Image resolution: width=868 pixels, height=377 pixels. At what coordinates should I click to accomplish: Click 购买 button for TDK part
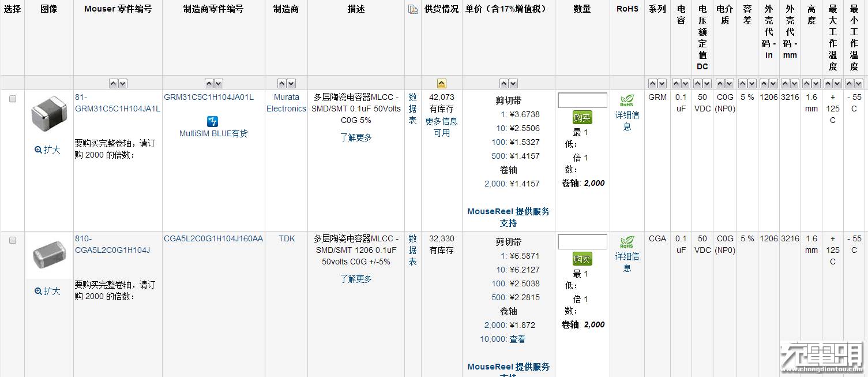point(583,259)
